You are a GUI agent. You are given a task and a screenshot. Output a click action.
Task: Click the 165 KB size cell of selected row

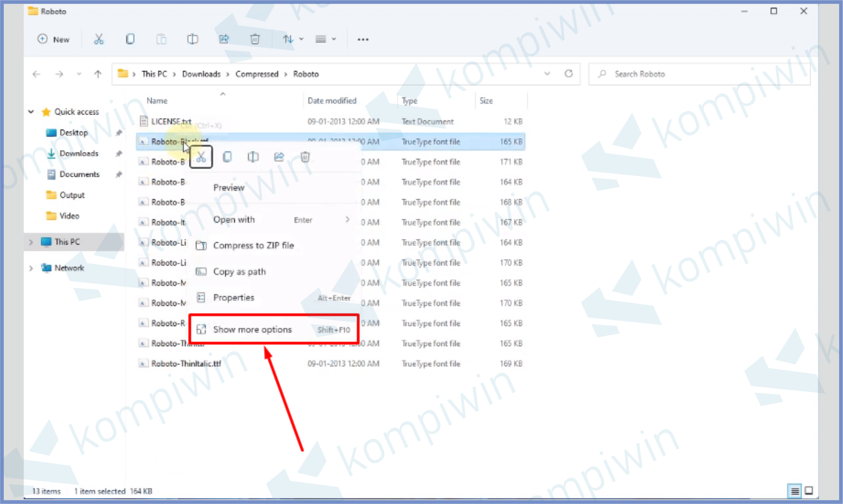pos(511,142)
